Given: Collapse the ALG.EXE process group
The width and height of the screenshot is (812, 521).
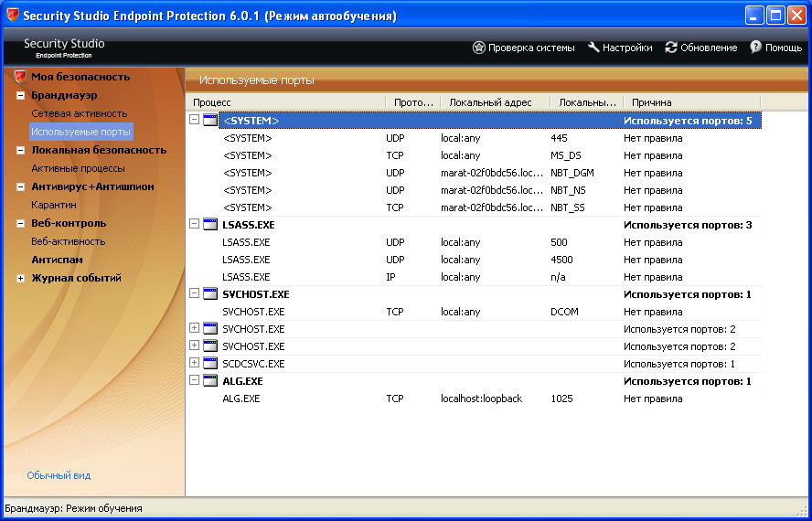Looking at the screenshot, I should [x=194, y=380].
